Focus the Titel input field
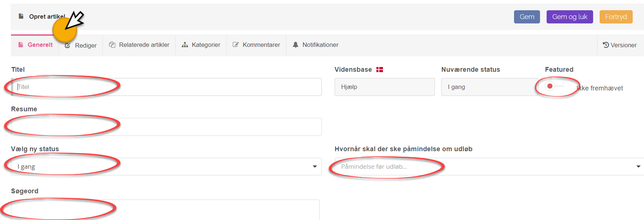The image size is (644, 220). click(167, 87)
